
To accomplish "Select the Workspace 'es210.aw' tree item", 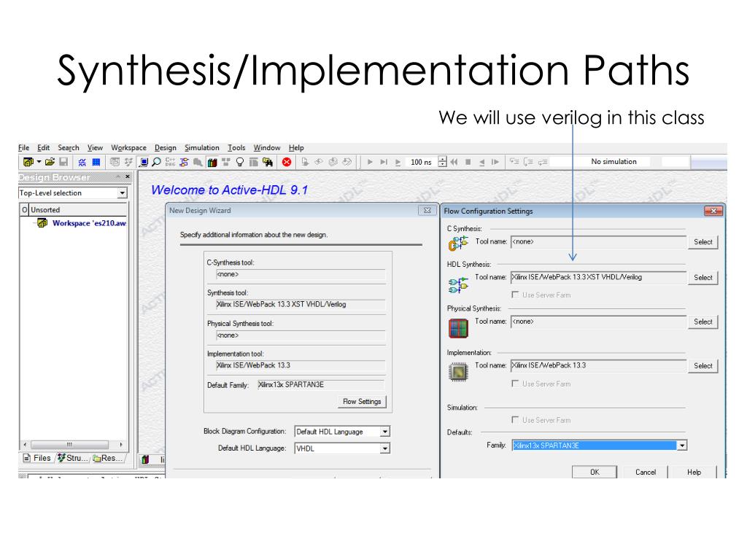I will (89, 223).
